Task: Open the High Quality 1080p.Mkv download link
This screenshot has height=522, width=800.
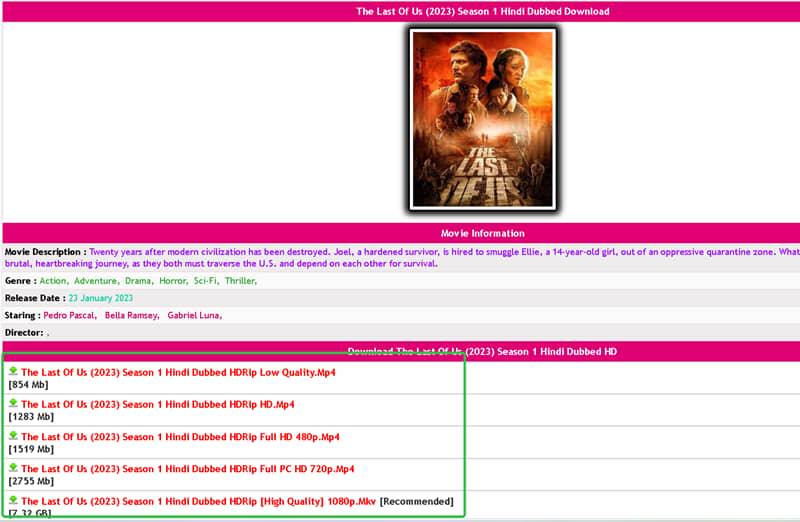Action: pyautogui.click(x=198, y=502)
